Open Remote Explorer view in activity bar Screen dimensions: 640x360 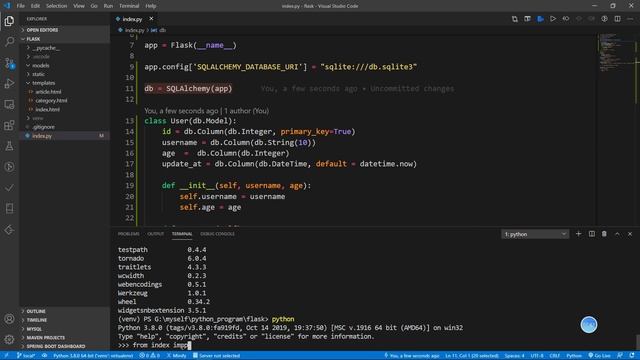[x=9, y=104]
